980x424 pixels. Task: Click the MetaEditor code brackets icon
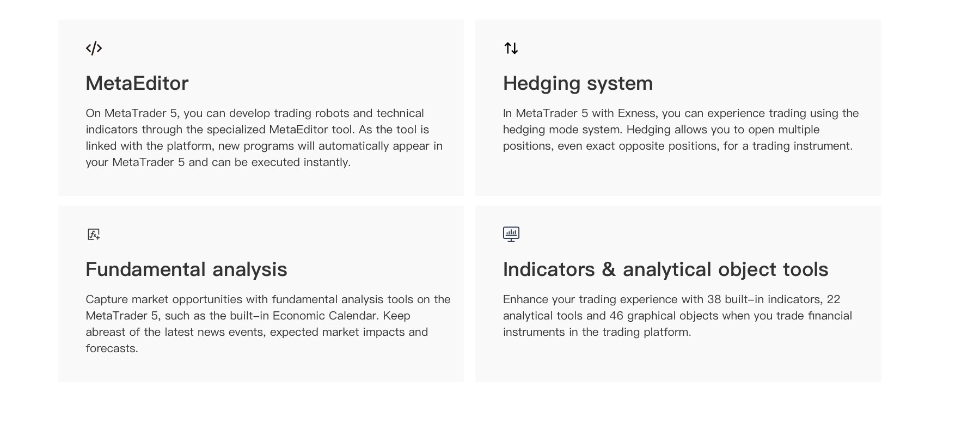point(94,48)
